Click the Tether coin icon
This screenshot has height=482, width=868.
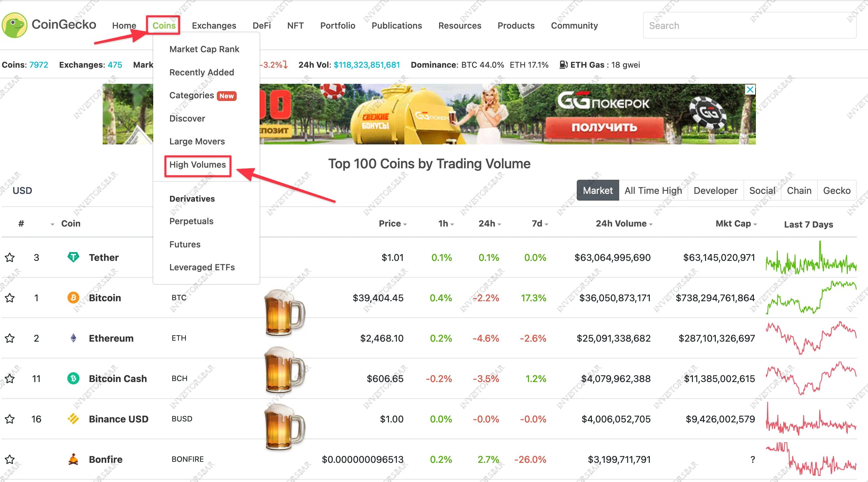[73, 257]
